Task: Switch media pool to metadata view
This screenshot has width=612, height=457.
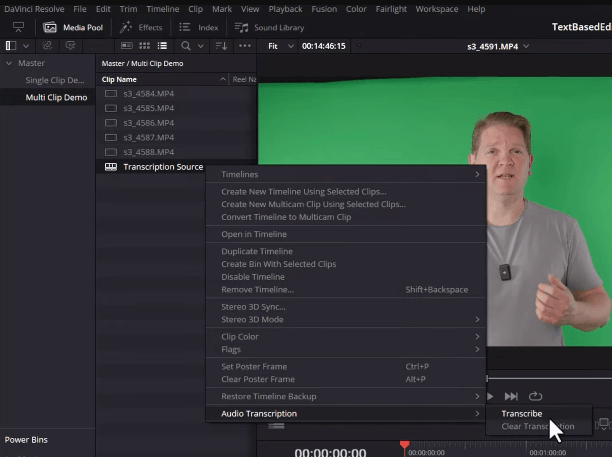Action: (x=126, y=46)
